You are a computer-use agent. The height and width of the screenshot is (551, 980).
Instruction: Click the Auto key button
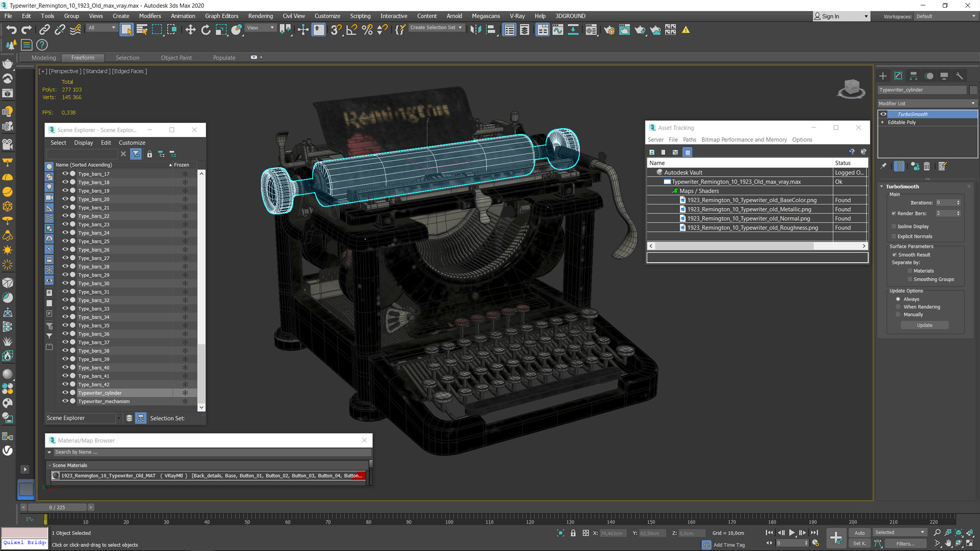point(860,533)
